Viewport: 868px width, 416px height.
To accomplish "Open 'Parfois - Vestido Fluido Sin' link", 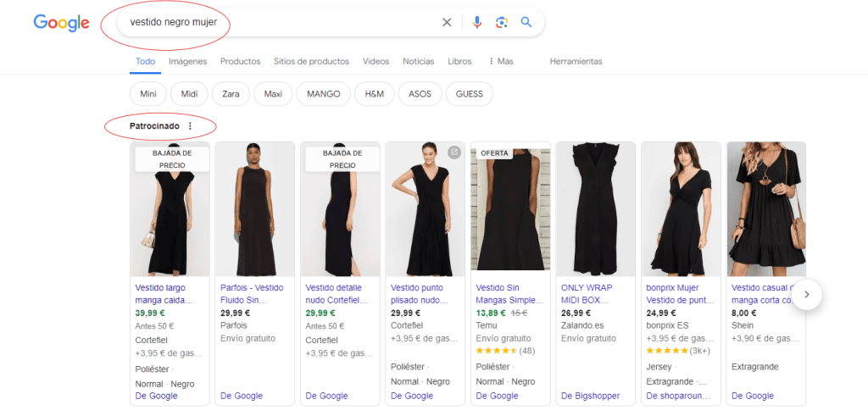I will pos(252,294).
